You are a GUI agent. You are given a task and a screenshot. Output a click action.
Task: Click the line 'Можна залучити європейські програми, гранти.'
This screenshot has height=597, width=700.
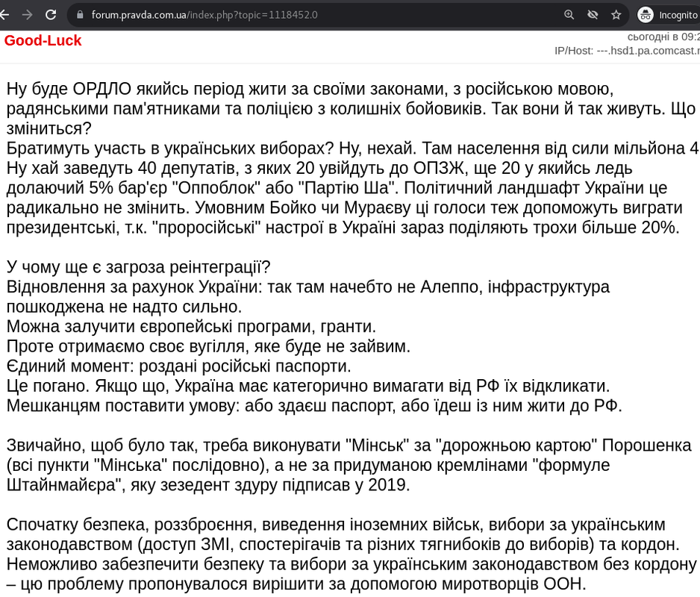(x=191, y=326)
